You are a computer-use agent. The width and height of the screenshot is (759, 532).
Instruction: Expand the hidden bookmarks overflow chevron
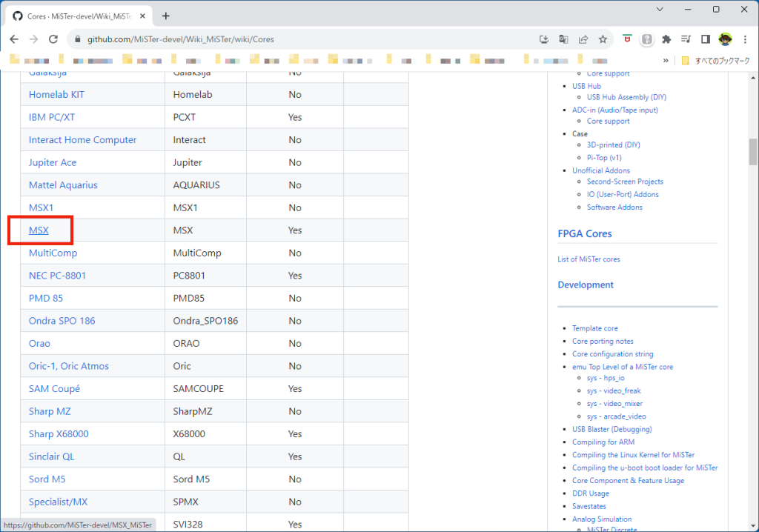[x=665, y=61]
